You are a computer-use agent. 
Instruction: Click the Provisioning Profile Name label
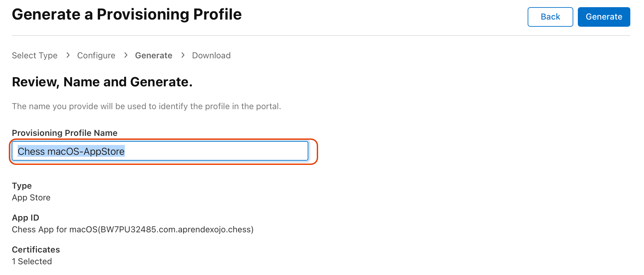point(65,133)
